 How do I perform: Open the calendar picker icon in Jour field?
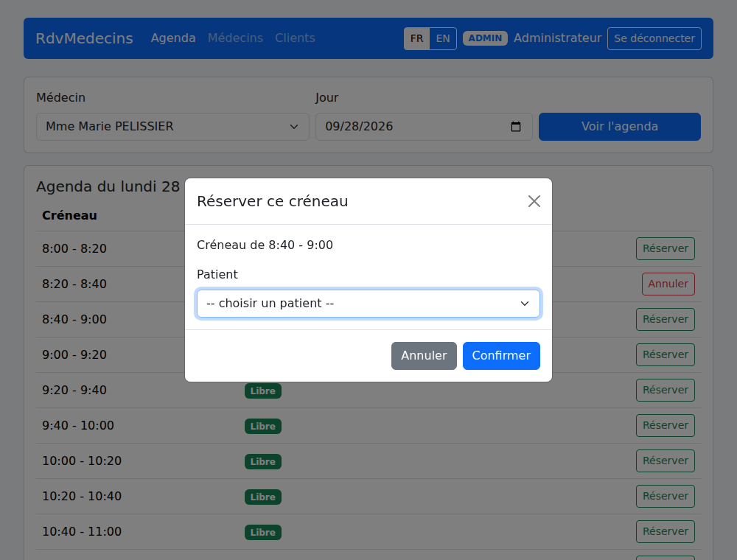[x=516, y=127]
